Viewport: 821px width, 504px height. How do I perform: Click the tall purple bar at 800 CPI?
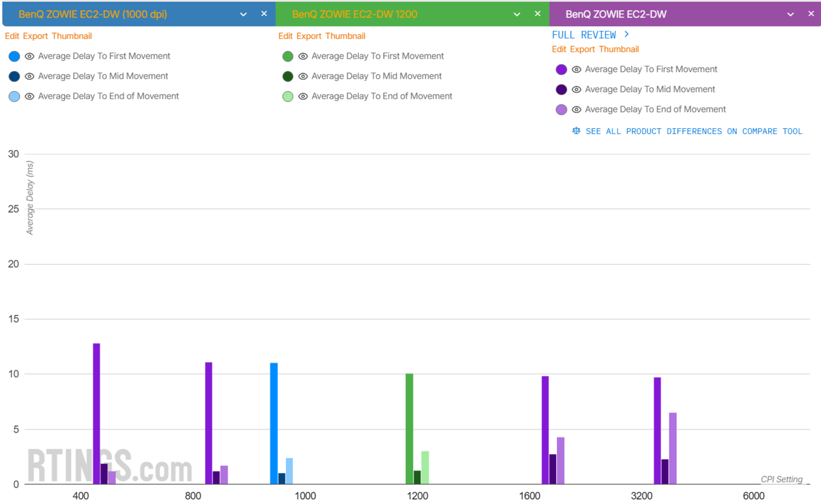pos(209,423)
